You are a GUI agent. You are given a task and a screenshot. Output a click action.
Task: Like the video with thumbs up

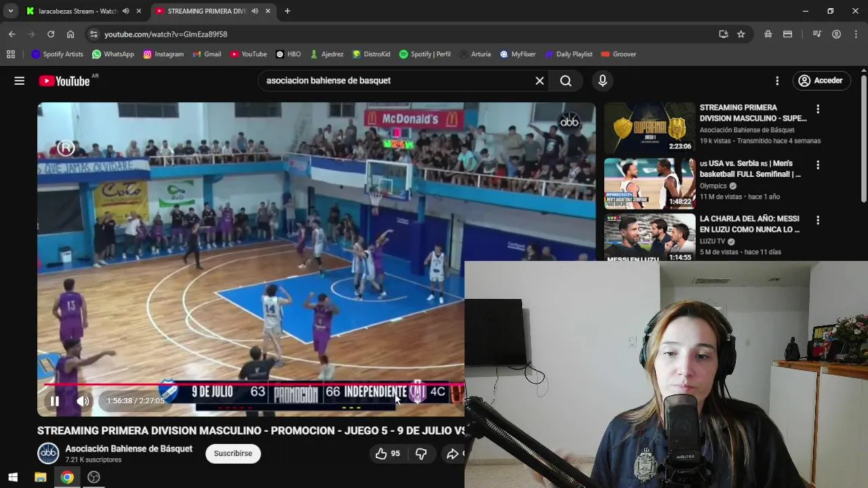click(x=388, y=453)
